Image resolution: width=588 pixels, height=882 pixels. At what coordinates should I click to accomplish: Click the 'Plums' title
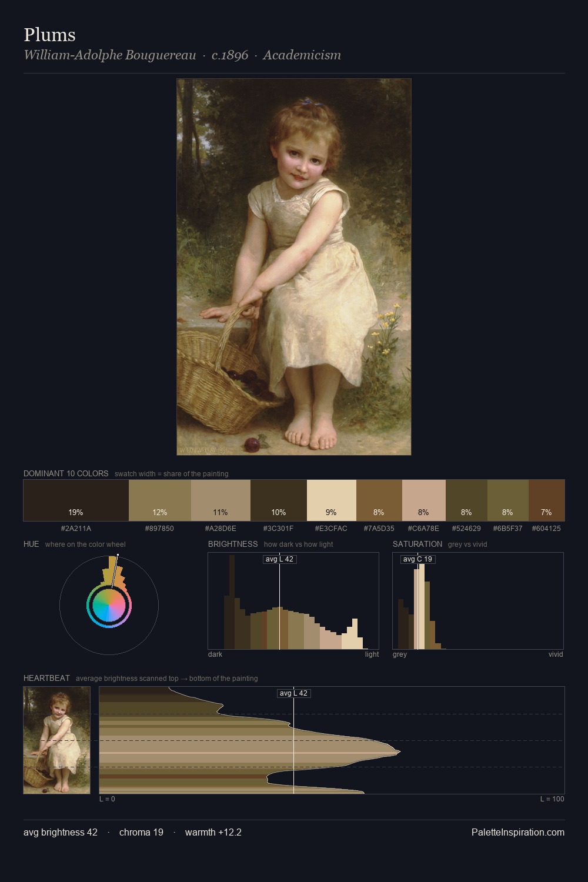[49, 35]
